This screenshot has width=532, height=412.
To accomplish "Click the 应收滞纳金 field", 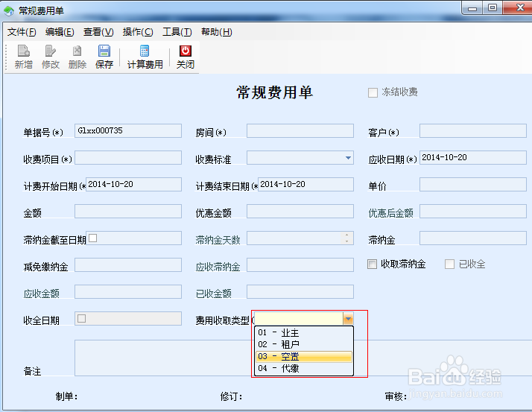I will pos(300,264).
